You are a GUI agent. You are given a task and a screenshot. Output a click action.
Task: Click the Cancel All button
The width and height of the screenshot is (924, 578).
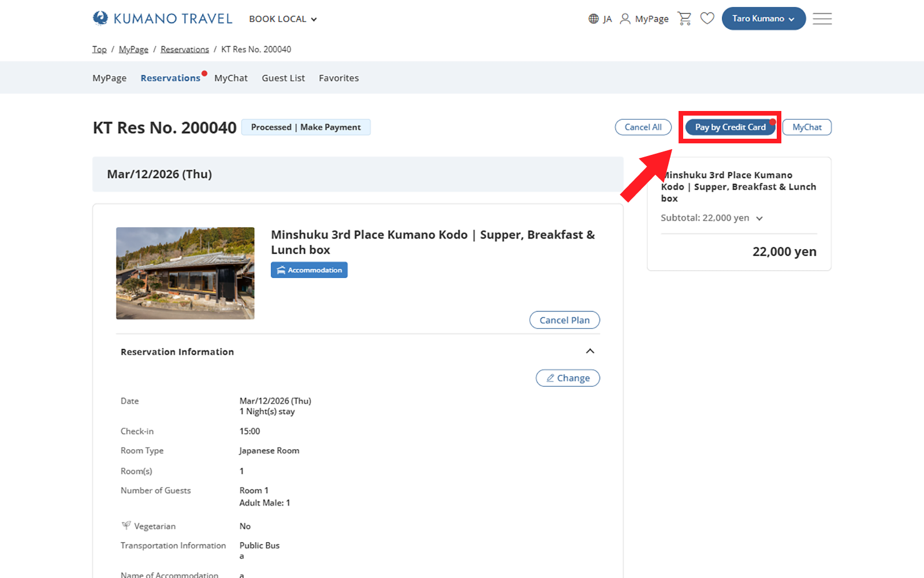(643, 127)
